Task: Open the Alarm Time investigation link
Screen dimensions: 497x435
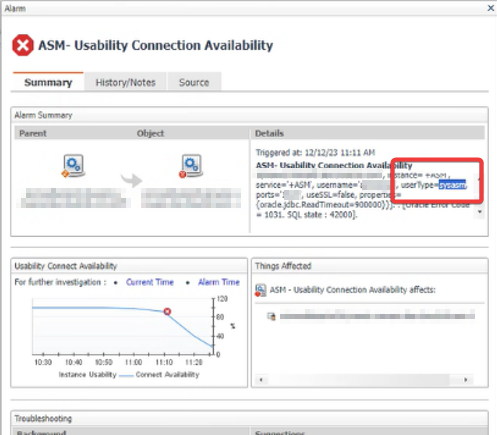Action: [219, 282]
